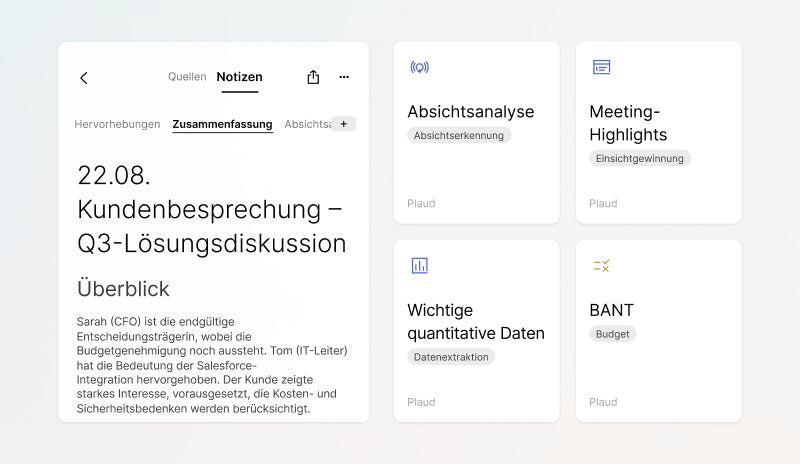Image resolution: width=800 pixels, height=464 pixels.
Task: Switch to the Quellen tab
Action: coord(187,77)
